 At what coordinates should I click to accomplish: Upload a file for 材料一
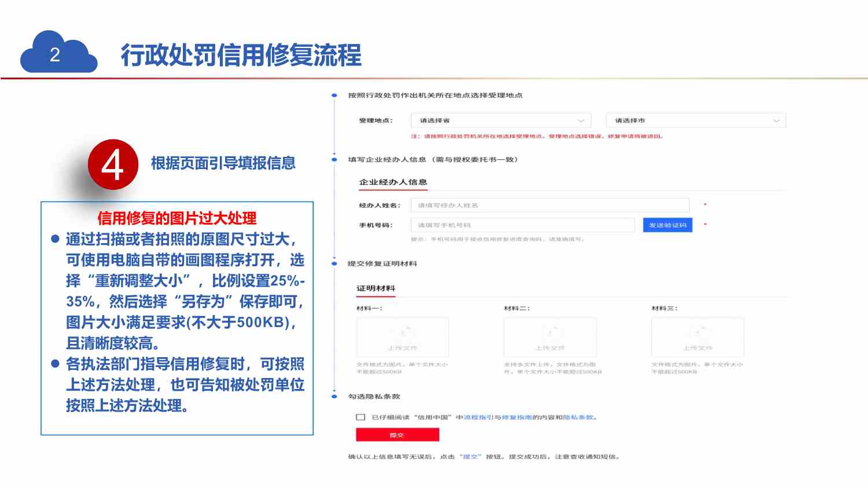[x=402, y=337]
